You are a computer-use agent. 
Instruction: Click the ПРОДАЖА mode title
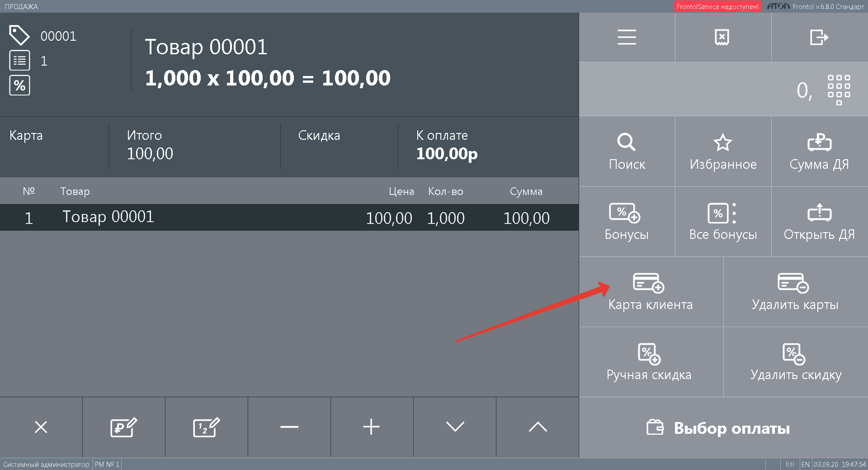21,6
